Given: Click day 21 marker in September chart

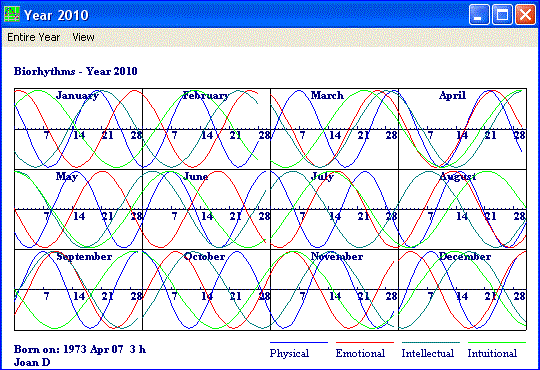Looking at the screenshot, I should click(x=107, y=296).
